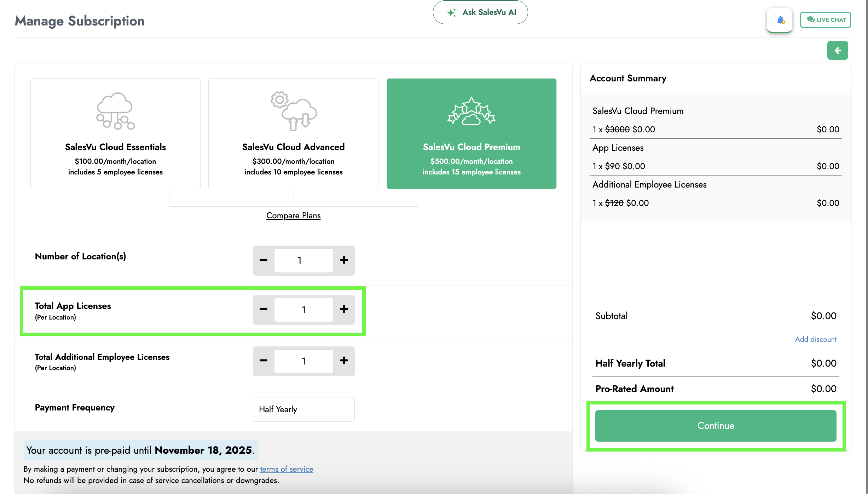Remove one Additional Employee License
The height and width of the screenshot is (494, 868).
click(x=264, y=361)
